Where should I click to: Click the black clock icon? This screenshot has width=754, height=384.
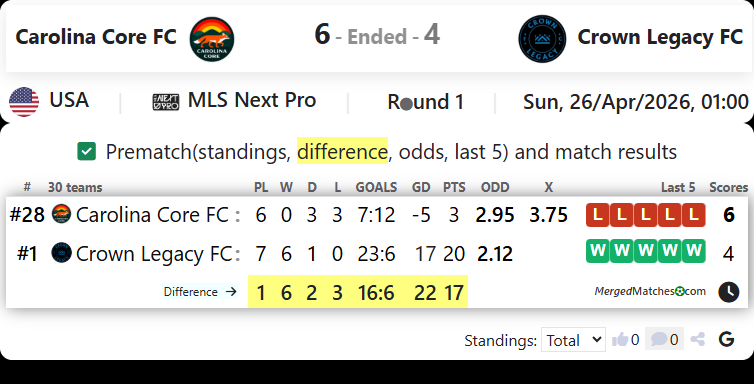click(x=729, y=292)
